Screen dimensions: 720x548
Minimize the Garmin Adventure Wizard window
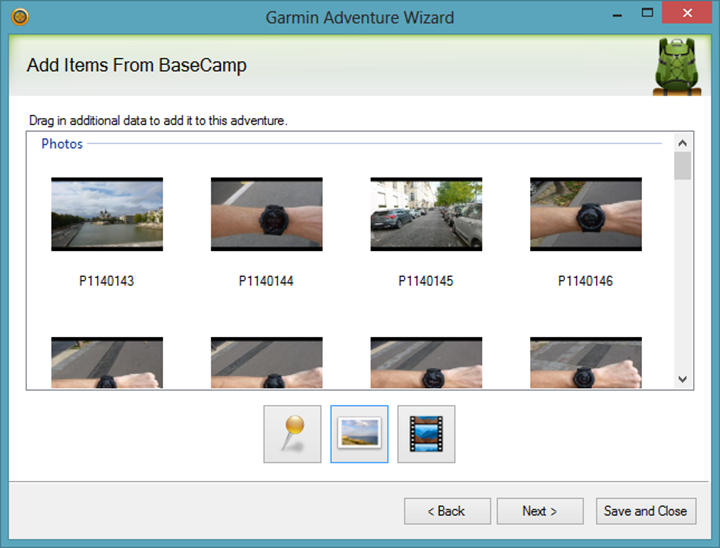click(x=617, y=14)
